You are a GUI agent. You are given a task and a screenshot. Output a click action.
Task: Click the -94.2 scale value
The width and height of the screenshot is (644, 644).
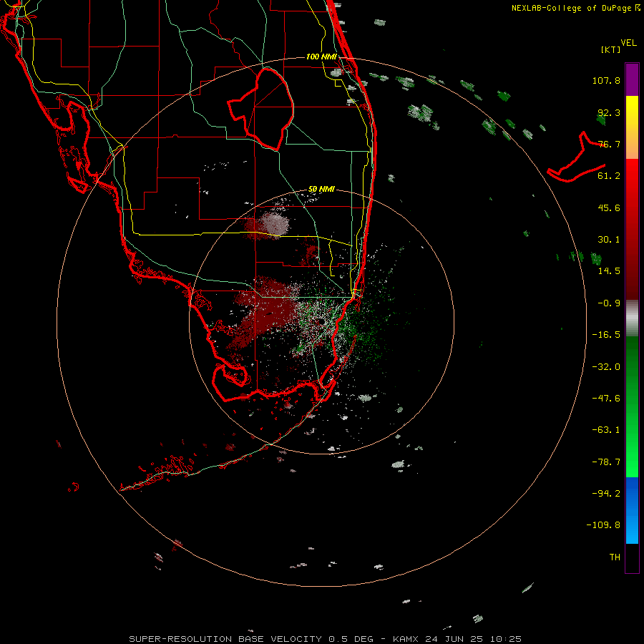point(606,493)
